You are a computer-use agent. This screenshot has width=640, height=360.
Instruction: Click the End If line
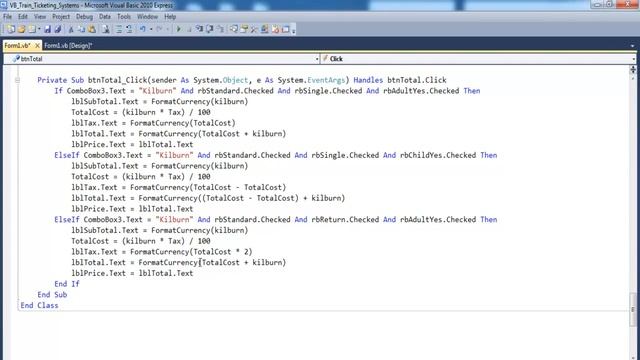click(67, 284)
